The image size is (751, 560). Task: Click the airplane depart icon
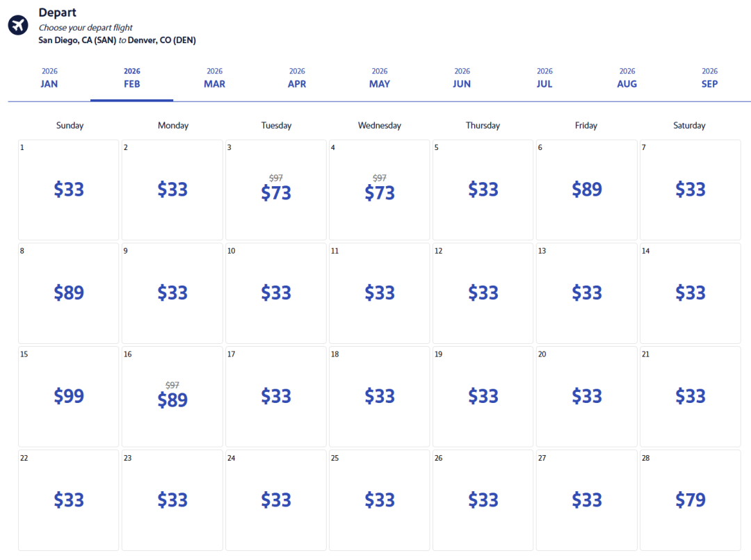coord(18,26)
